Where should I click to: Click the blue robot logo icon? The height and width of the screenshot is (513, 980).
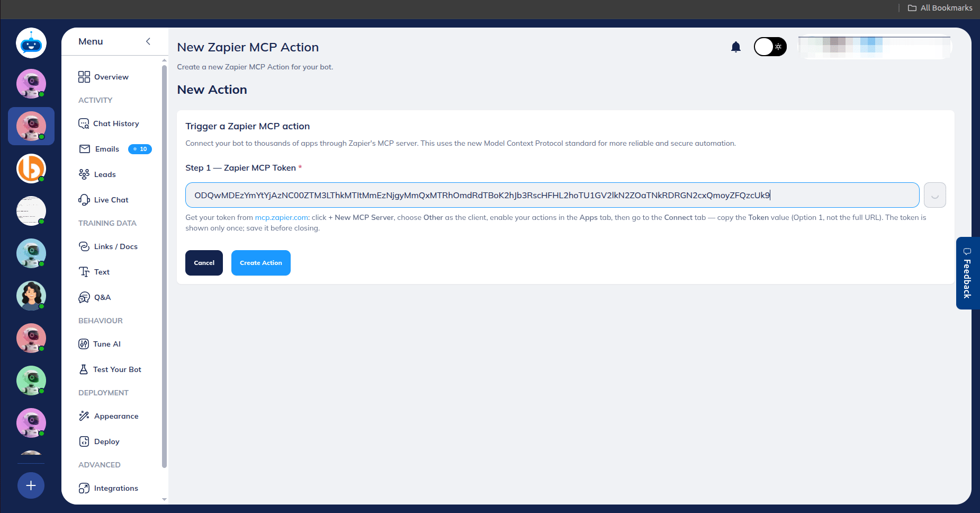(x=31, y=43)
